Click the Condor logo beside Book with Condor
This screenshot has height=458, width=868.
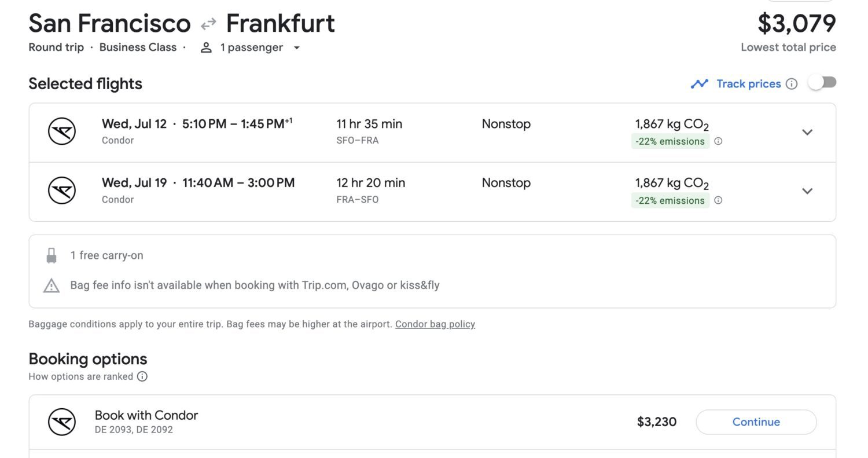coord(61,422)
